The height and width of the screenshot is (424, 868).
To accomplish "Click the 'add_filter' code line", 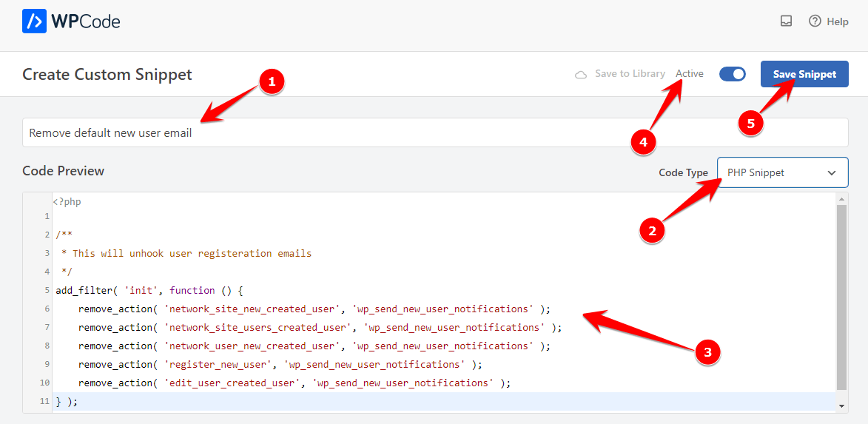I will tap(149, 290).
